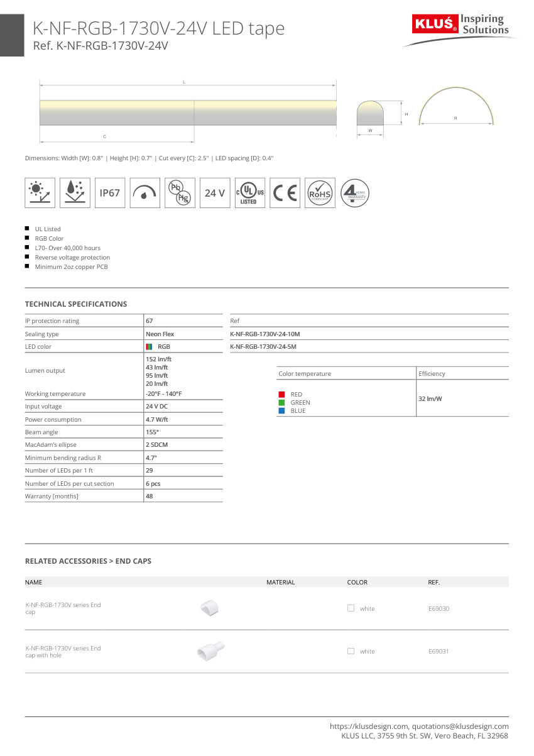Viewport: 534px width, 756px height.
Task: Click the RGB Color bullet point
Action: 49,239
